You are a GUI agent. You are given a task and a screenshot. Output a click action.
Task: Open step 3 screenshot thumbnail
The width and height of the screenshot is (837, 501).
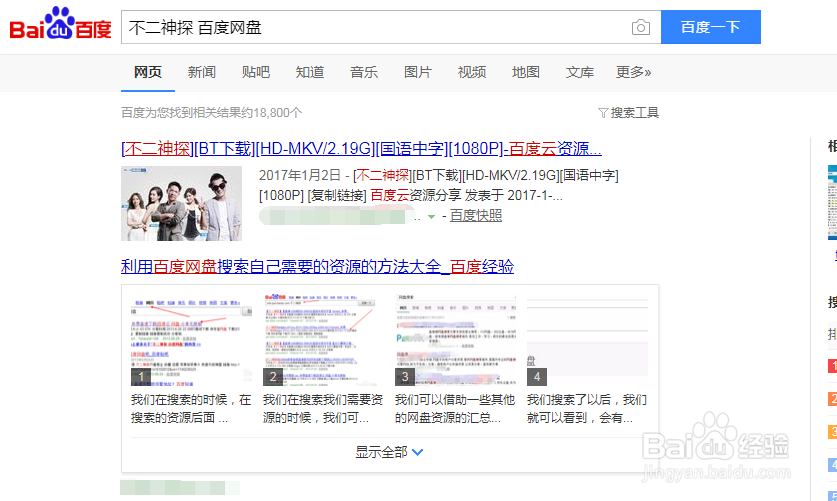point(456,339)
